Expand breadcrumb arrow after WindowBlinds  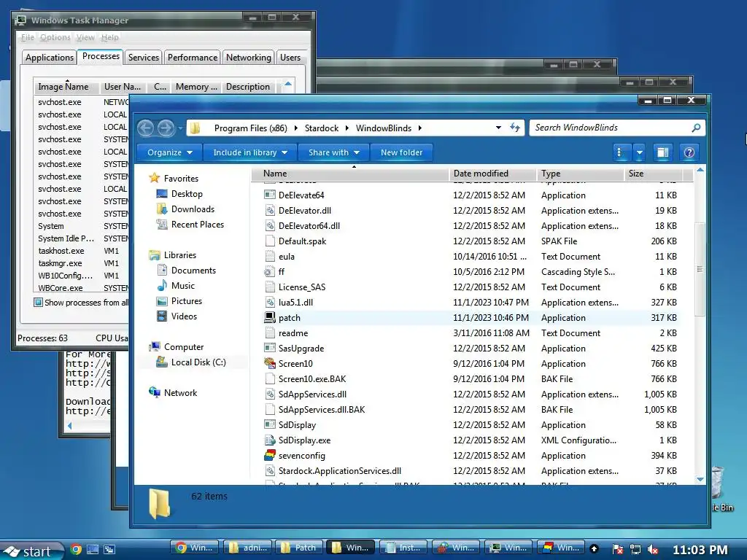pos(419,128)
